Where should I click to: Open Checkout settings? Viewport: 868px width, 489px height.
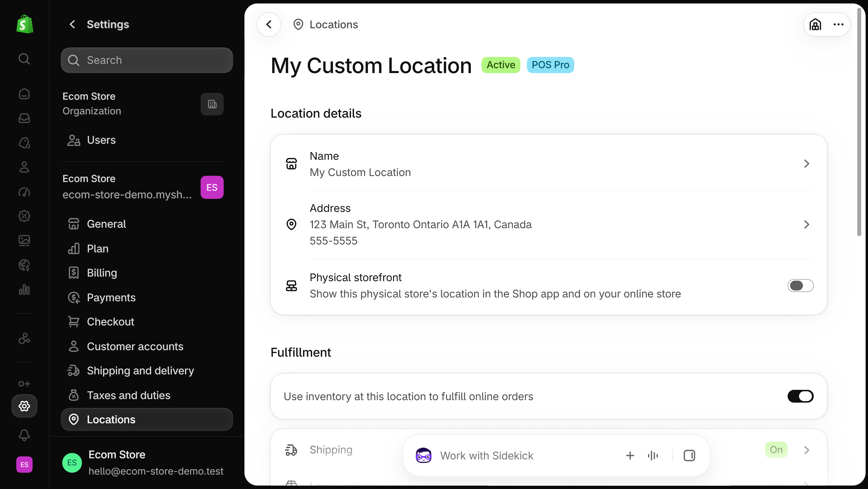click(x=147, y=321)
